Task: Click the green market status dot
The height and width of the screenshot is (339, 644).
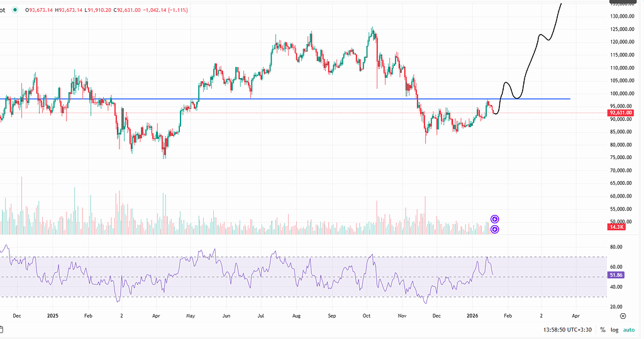Action: 16,11
